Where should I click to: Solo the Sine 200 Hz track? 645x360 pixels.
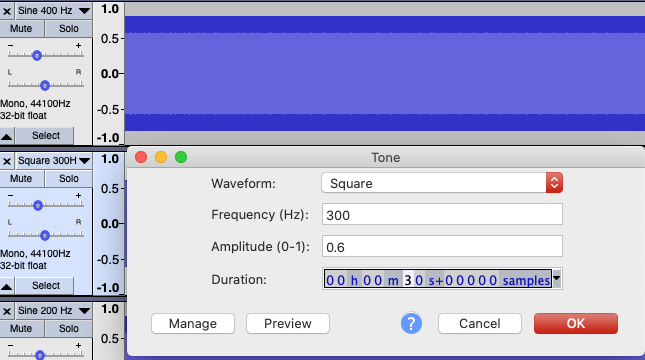coord(68,328)
